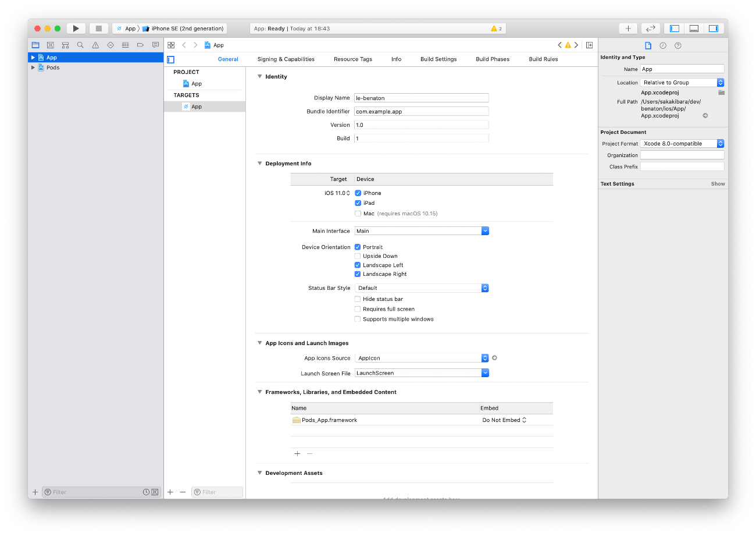Image resolution: width=756 pixels, height=536 pixels.
Task: Open the Build Phases tab
Action: (493, 59)
